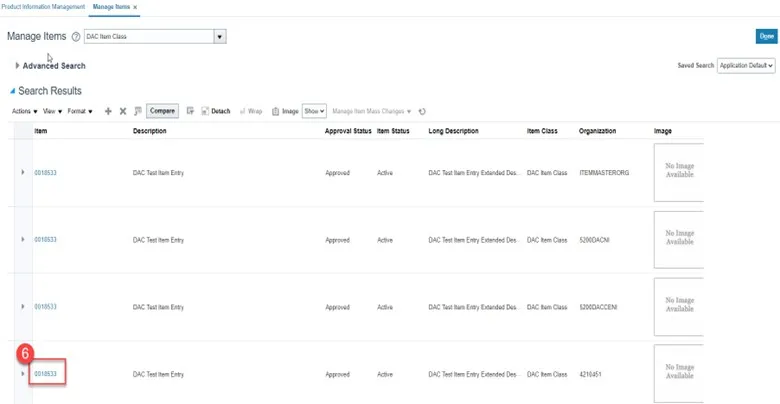Open the DAC Item Class dropdown arrow
This screenshot has width=780, height=404.
click(220, 36)
